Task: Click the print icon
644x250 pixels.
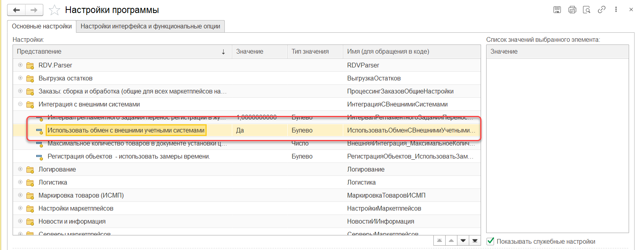Action: [x=572, y=10]
